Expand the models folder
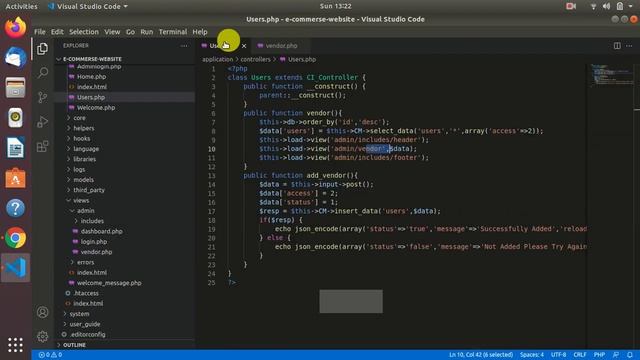Image resolution: width=640 pixels, height=360 pixels. pos(84,180)
